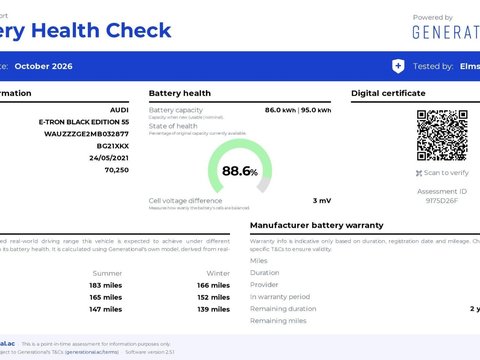Screen dimensions: 480x360
Task: Select the 3 mV cell voltage value
Action: (x=322, y=201)
